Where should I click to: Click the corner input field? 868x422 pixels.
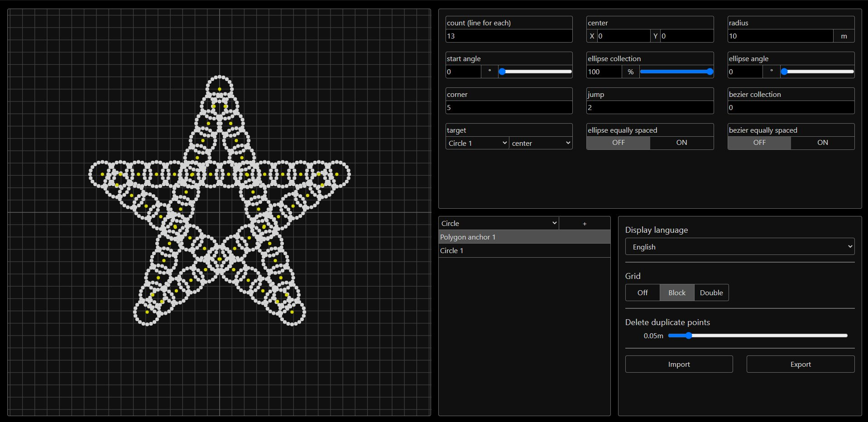pyautogui.click(x=509, y=107)
